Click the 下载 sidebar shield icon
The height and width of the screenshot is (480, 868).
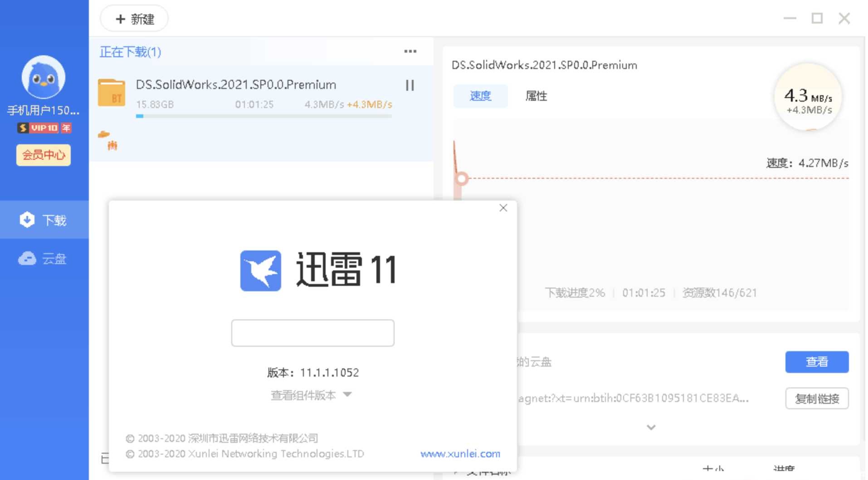coord(27,220)
